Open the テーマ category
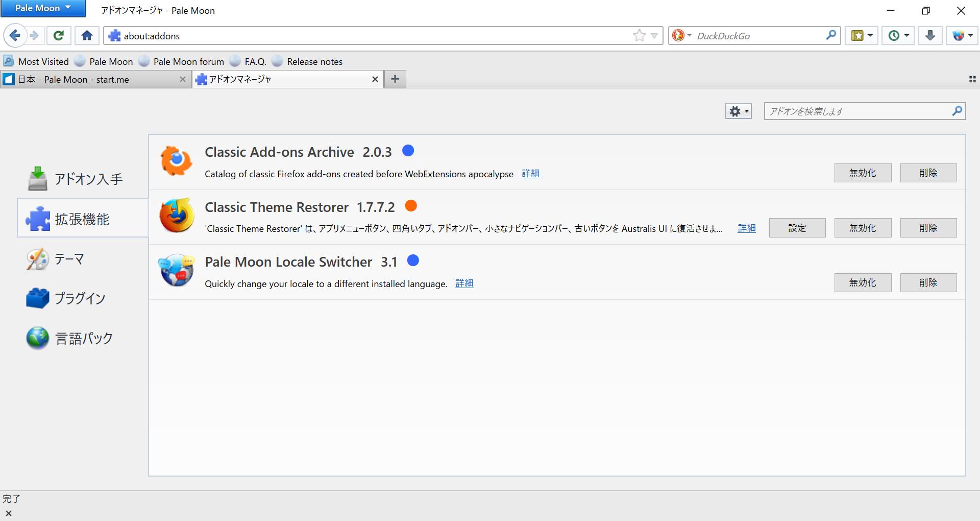The height and width of the screenshot is (521, 980). pos(83,259)
